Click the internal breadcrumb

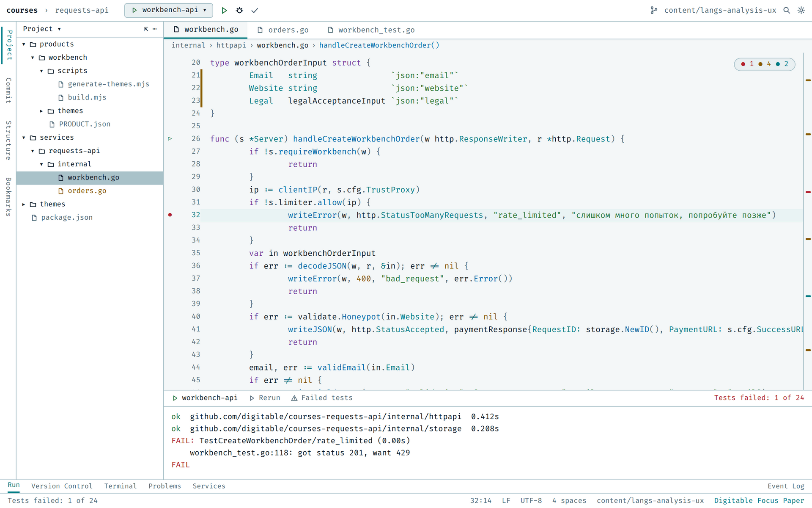click(188, 45)
